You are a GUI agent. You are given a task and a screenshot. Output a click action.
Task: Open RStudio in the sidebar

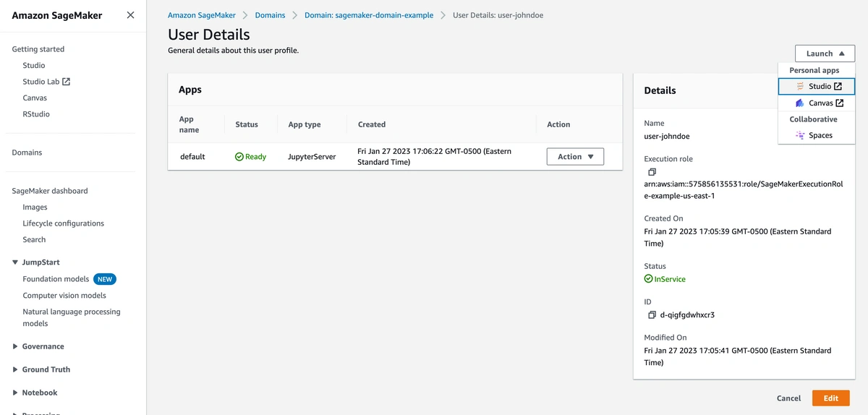click(36, 114)
